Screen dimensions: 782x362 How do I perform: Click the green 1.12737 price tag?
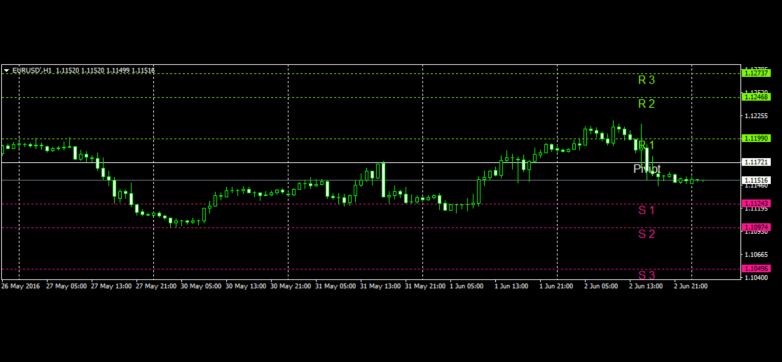(x=757, y=73)
